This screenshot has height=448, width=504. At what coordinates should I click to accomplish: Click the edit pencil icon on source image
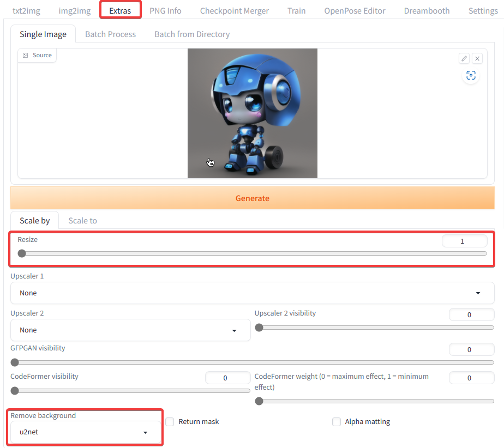tap(464, 58)
